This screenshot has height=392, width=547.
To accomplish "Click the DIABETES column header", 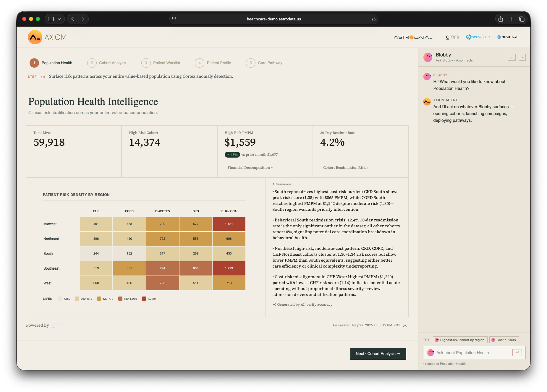I will (163, 211).
